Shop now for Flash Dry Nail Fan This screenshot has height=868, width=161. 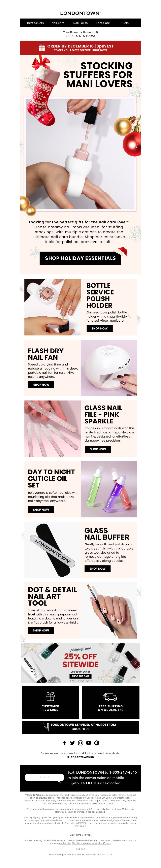click(x=41, y=384)
